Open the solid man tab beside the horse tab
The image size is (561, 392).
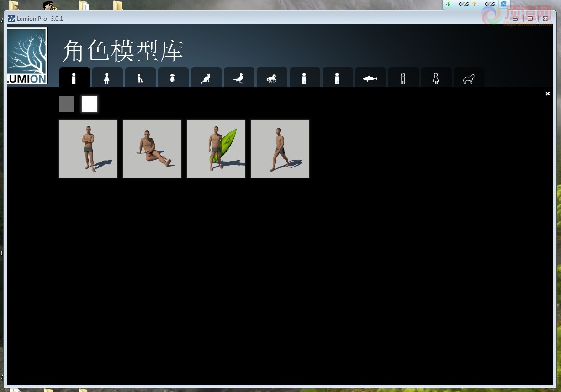coord(304,78)
